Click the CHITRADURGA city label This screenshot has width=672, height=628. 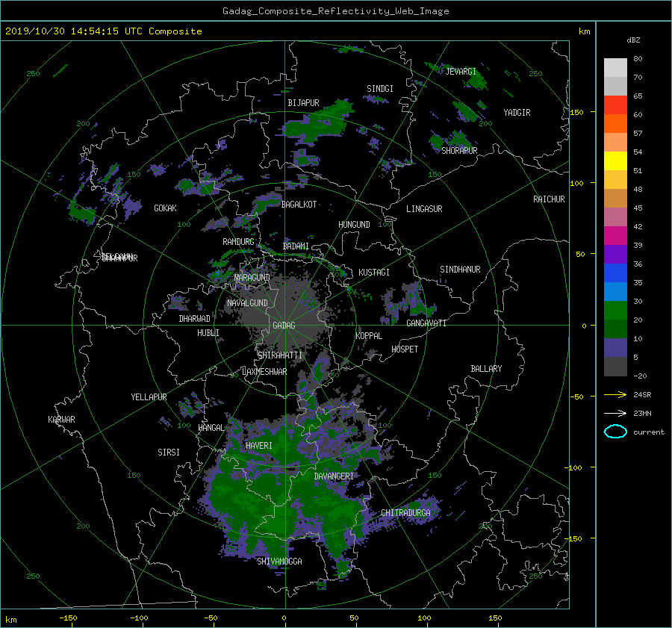click(405, 513)
